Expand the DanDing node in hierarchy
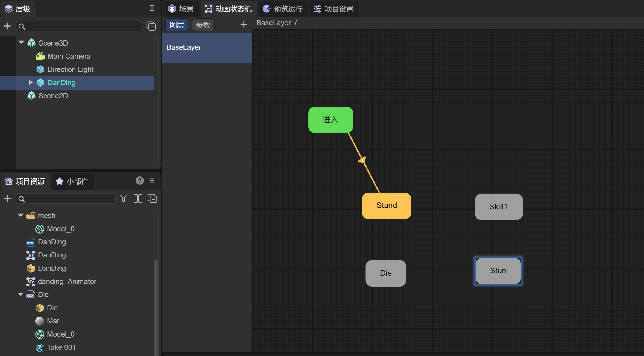 coord(30,82)
